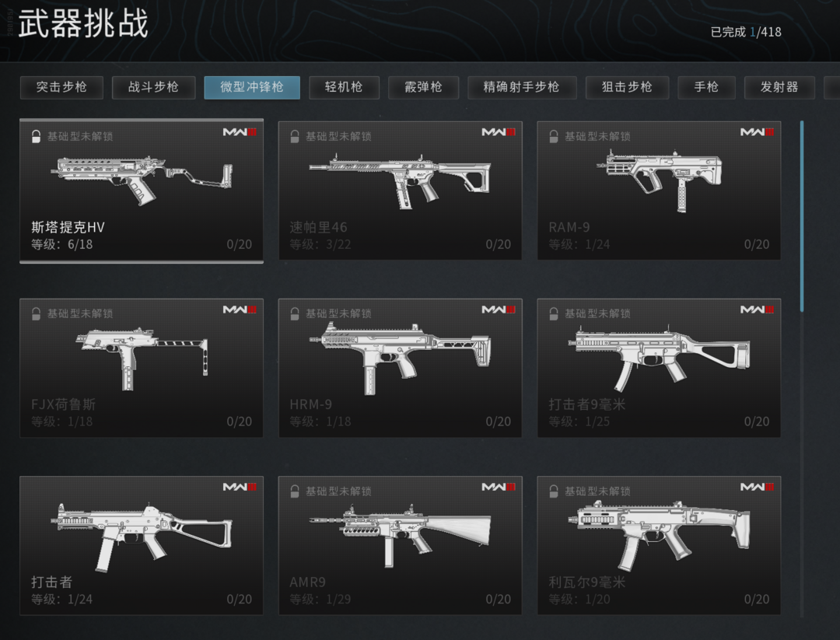Viewport: 840px width, 640px height.
Task: Click lock icon on AMR9 card
Action: point(295,491)
